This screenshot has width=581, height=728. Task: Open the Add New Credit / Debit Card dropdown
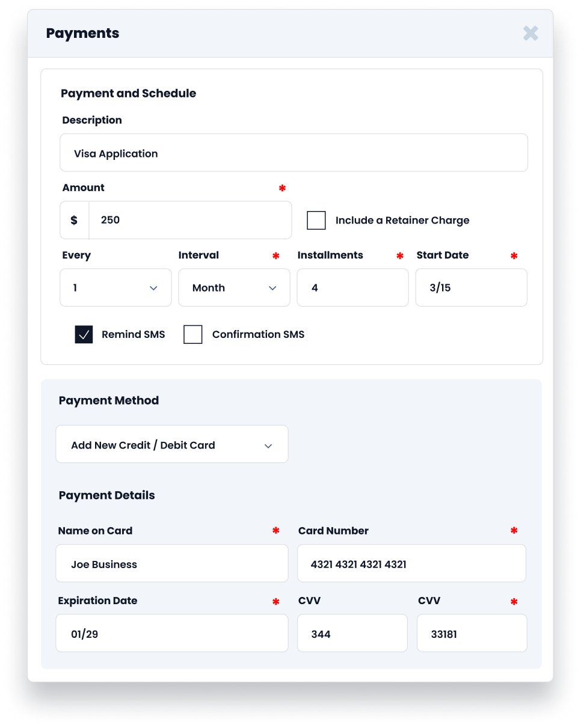coord(171,445)
